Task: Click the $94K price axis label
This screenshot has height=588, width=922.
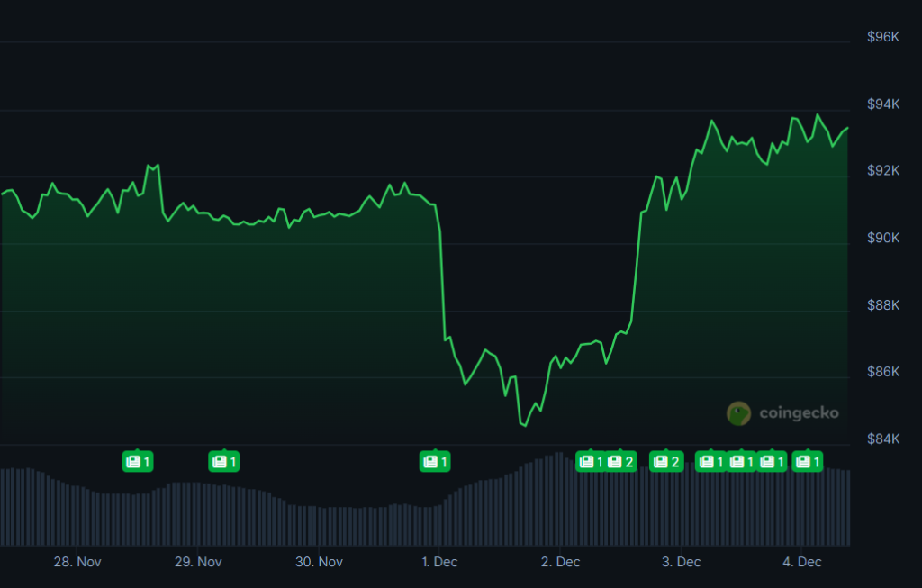Action: click(883, 104)
